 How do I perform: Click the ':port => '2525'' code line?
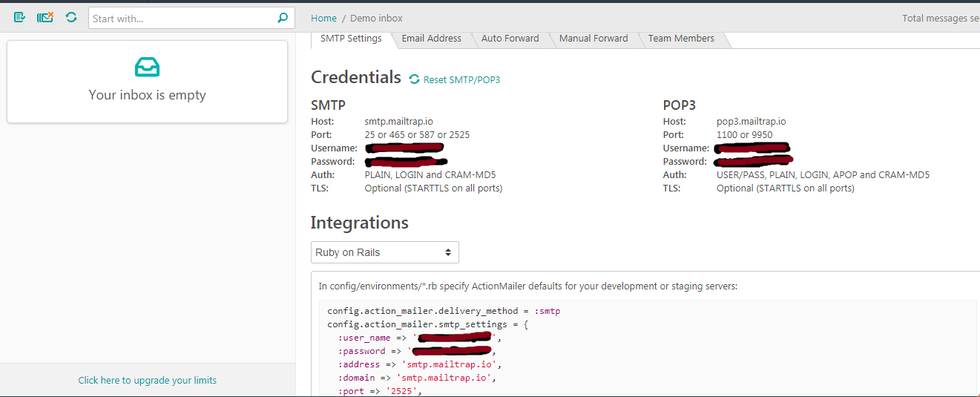coord(380,391)
